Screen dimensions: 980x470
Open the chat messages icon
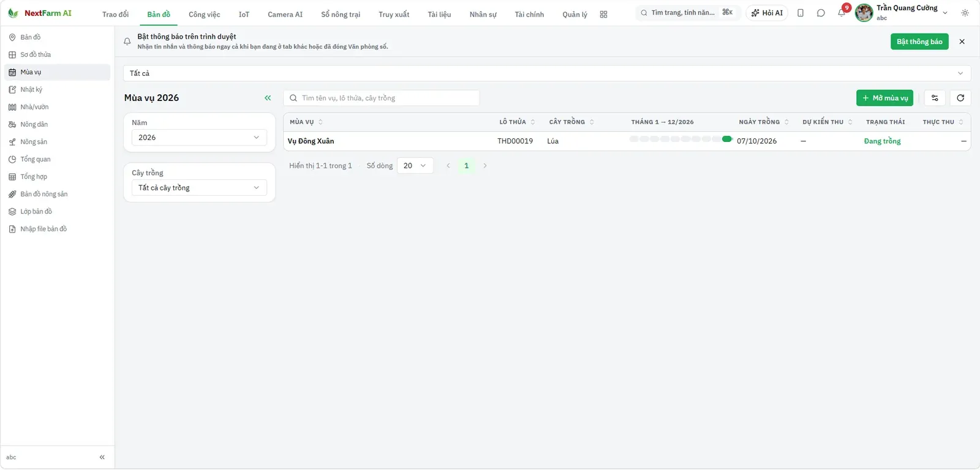(x=821, y=13)
